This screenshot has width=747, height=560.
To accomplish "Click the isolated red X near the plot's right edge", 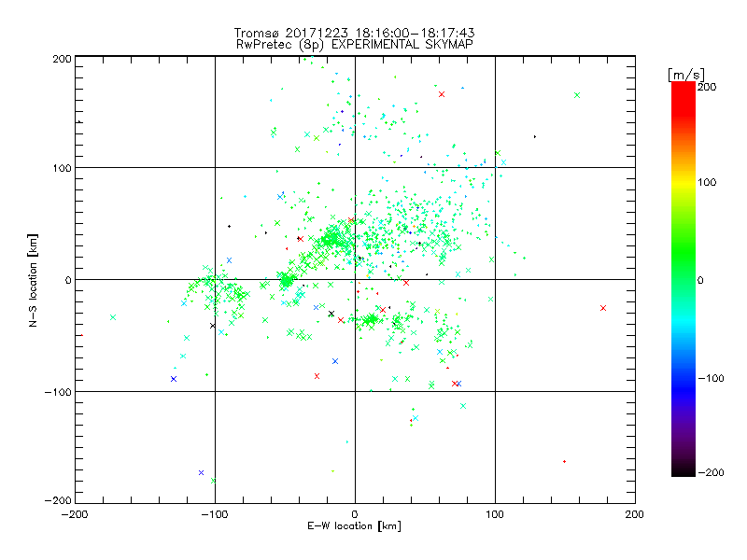I will tap(603, 308).
